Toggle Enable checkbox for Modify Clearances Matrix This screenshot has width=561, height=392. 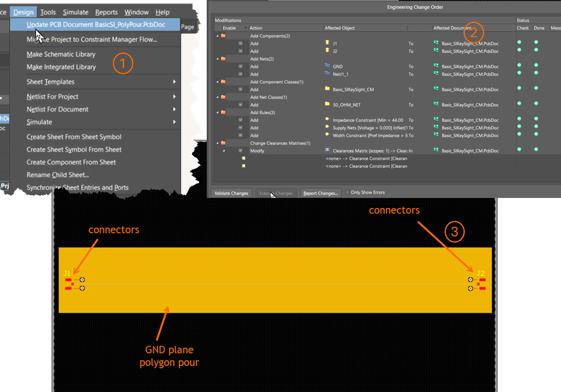pyautogui.click(x=240, y=150)
